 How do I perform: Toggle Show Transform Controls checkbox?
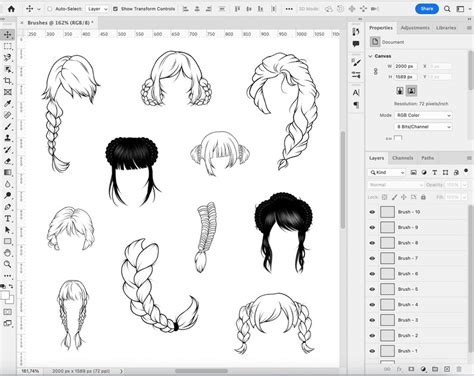115,9
